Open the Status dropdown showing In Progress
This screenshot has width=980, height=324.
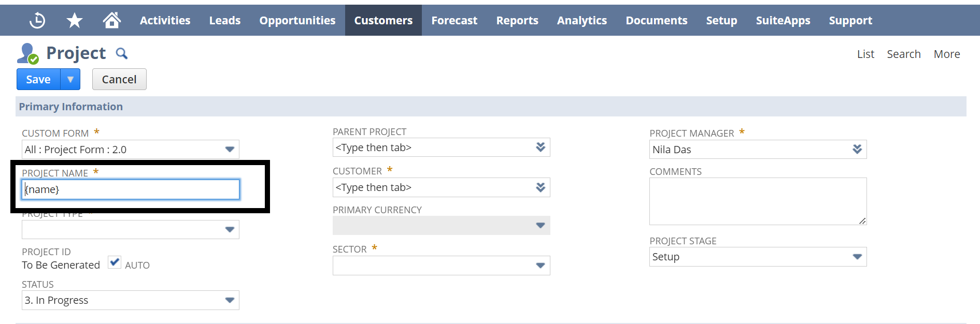pos(230,300)
